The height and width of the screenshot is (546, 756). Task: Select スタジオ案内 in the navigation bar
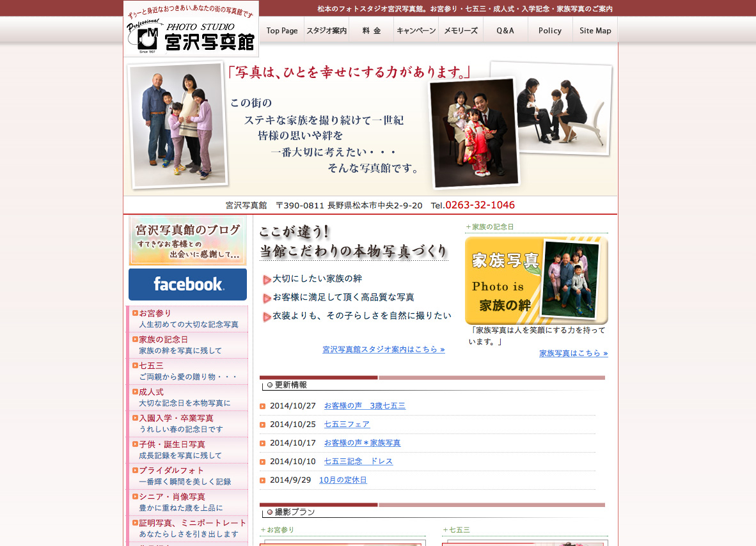pos(326,31)
